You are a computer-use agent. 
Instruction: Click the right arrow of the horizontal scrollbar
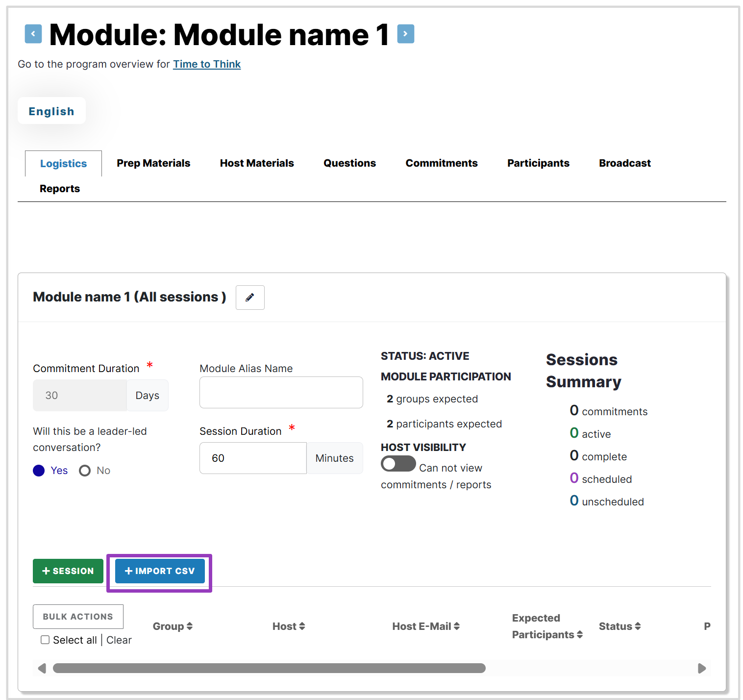pos(702,668)
